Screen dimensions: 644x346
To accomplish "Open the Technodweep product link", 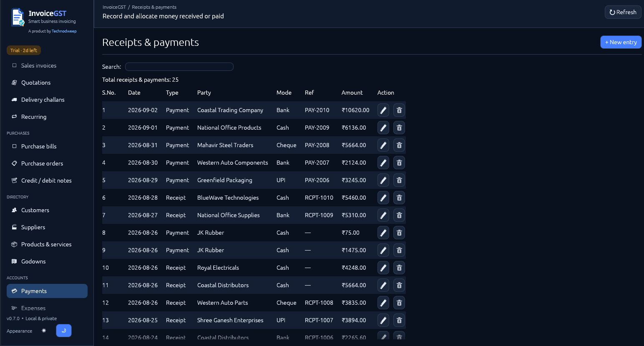I will coord(64,31).
